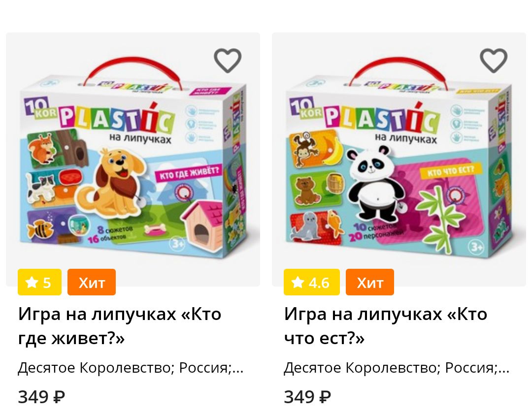The height and width of the screenshot is (415, 532).
Task: Click manufacturer text under right product
Action: (x=397, y=368)
